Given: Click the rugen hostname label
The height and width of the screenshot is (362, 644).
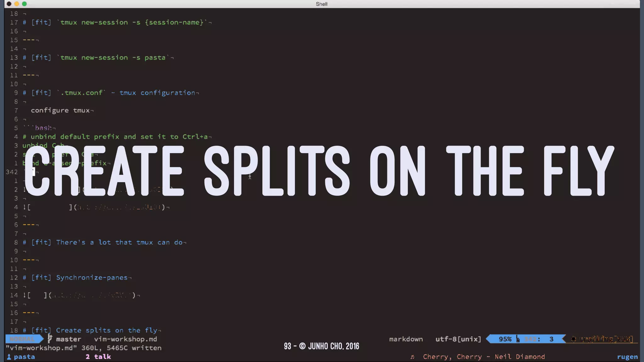Looking at the screenshot, I should (x=627, y=357).
